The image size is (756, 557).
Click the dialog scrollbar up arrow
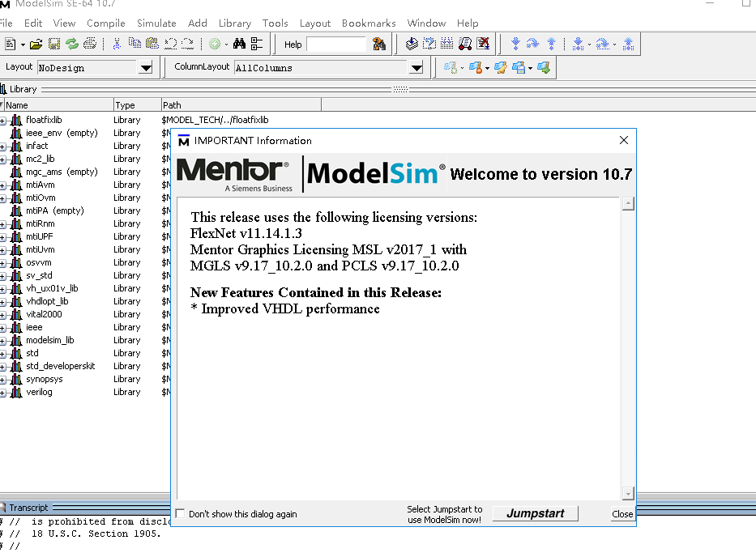point(628,203)
